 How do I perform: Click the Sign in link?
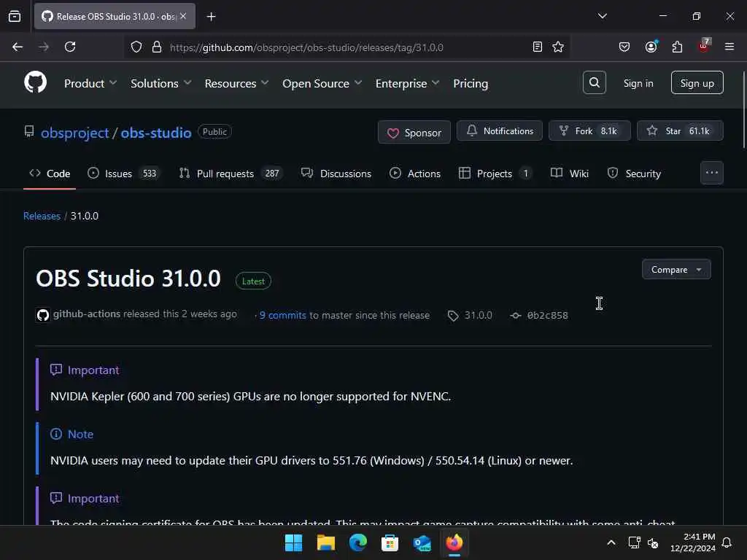point(638,83)
